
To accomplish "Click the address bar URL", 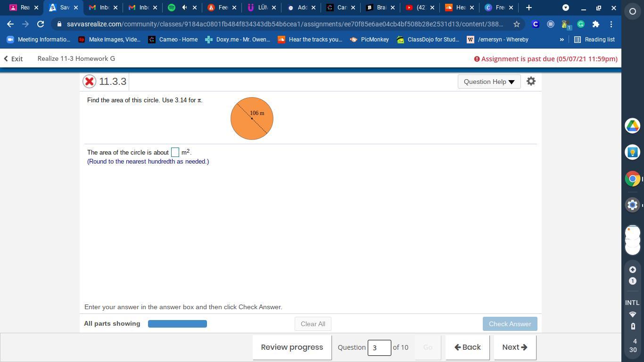I will pos(285,24).
